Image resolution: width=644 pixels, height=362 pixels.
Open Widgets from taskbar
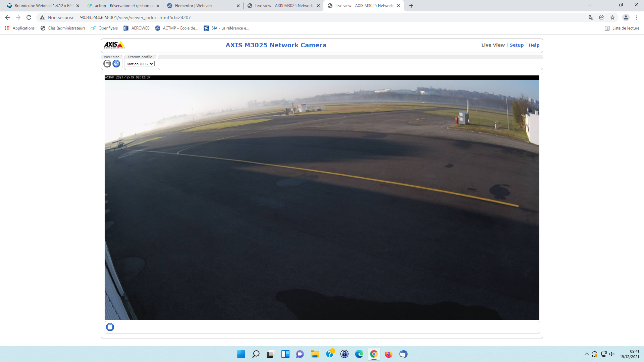click(x=285, y=354)
